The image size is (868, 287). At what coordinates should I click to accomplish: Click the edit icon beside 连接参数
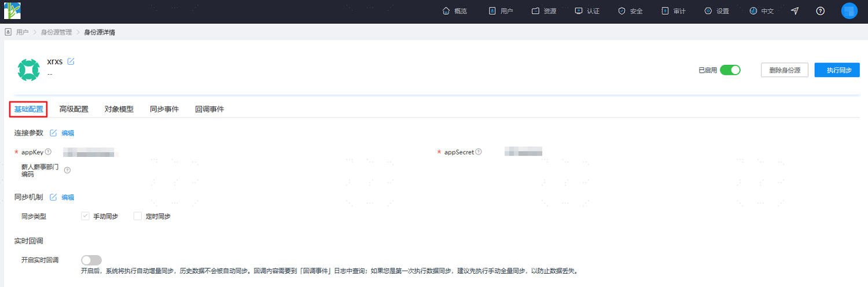pos(53,133)
